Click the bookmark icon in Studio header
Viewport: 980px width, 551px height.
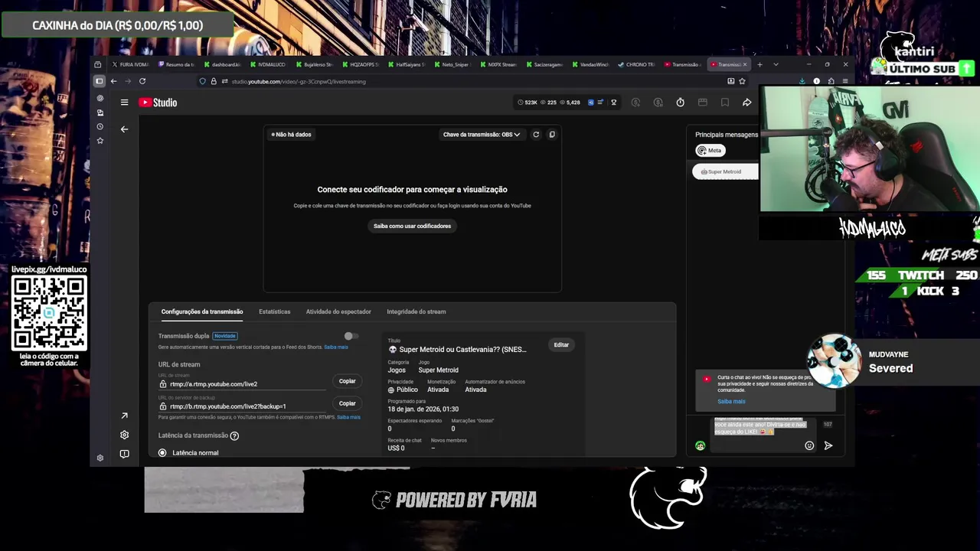(725, 103)
